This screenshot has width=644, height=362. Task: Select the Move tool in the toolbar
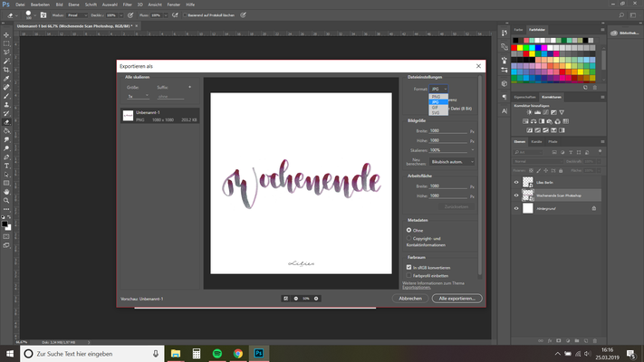6,34
